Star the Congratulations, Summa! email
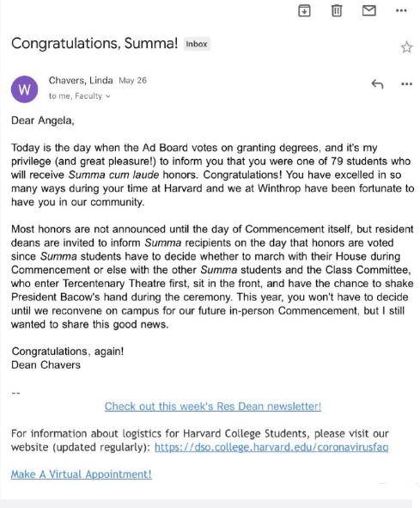The height and width of the screenshot is (508, 420). pos(407,47)
